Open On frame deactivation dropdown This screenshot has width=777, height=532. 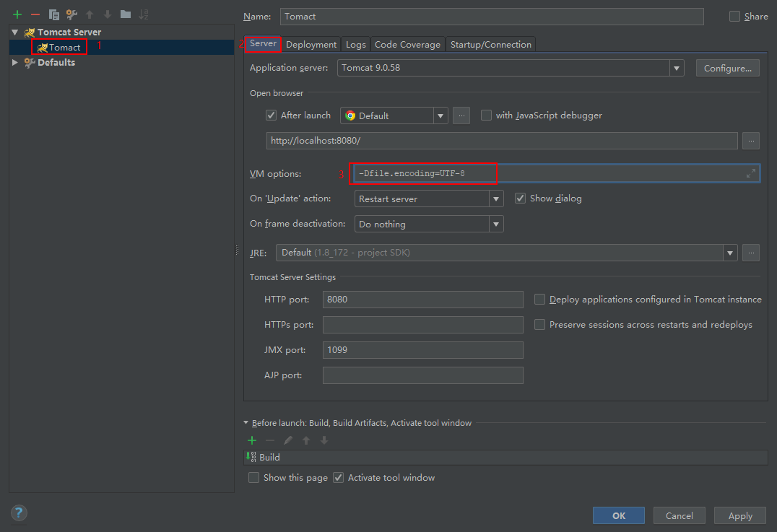click(429, 224)
